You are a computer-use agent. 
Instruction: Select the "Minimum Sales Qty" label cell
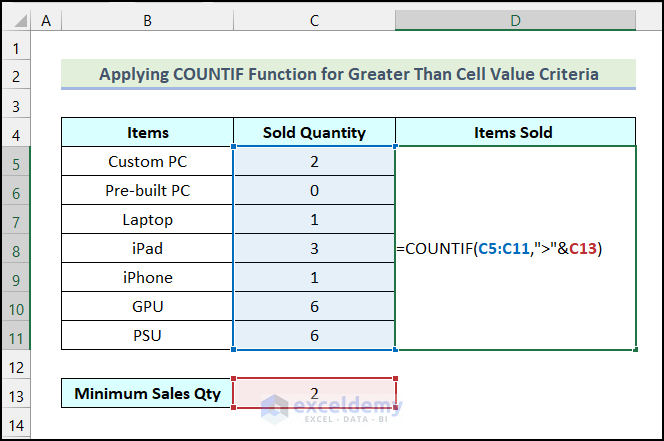[148, 394]
